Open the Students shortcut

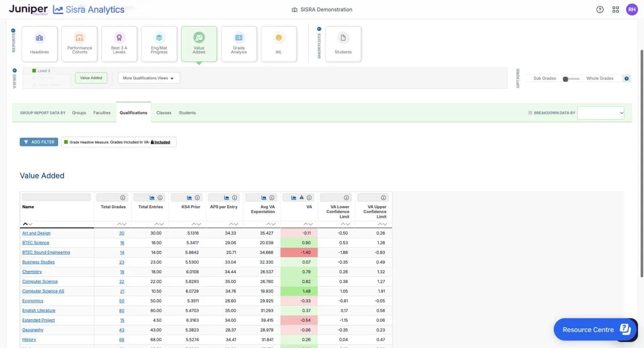click(x=343, y=44)
